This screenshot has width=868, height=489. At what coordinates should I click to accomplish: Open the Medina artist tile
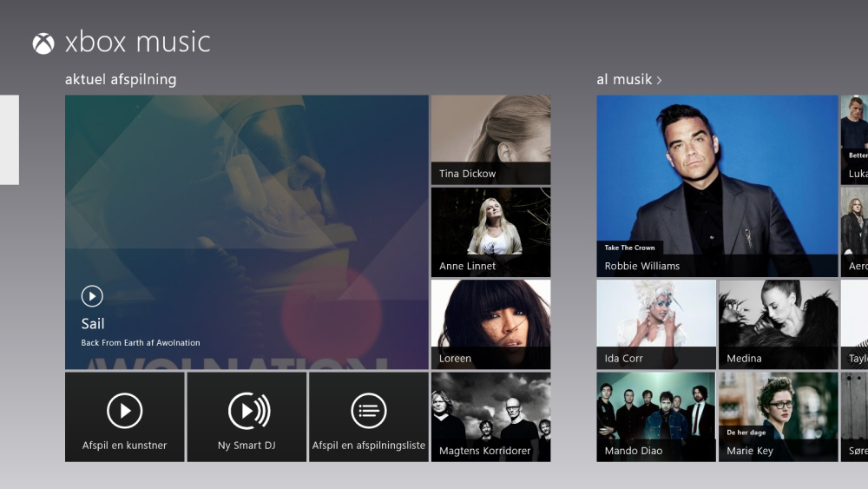click(x=779, y=325)
